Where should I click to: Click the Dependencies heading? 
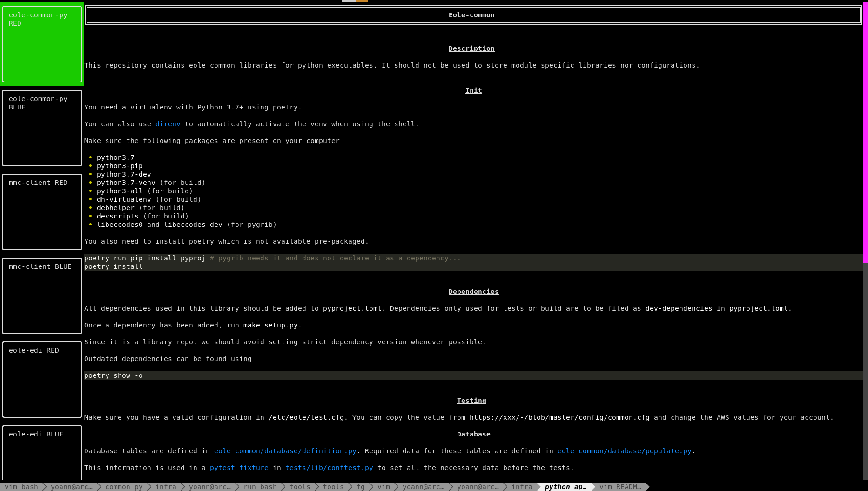point(474,292)
